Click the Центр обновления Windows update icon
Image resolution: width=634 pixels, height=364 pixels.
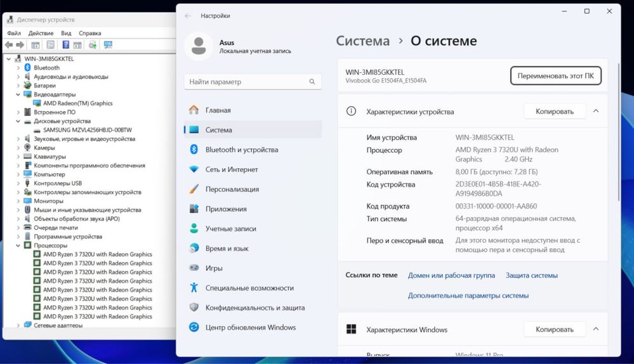click(194, 327)
